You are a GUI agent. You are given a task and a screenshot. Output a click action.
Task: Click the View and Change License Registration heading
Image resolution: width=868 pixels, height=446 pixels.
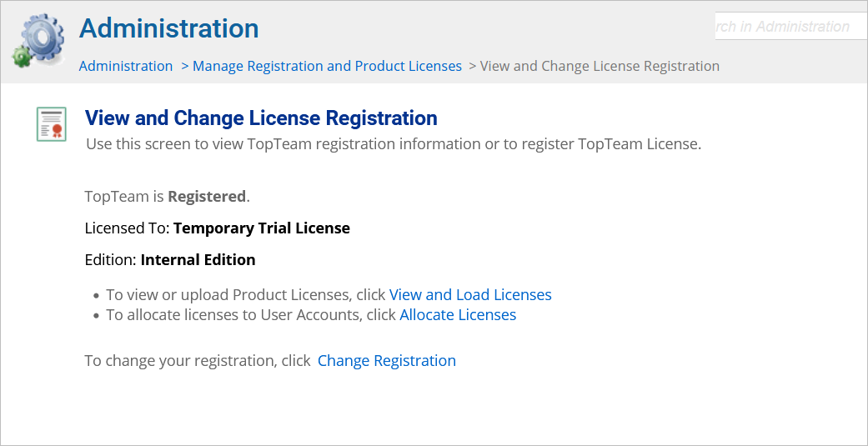[261, 118]
